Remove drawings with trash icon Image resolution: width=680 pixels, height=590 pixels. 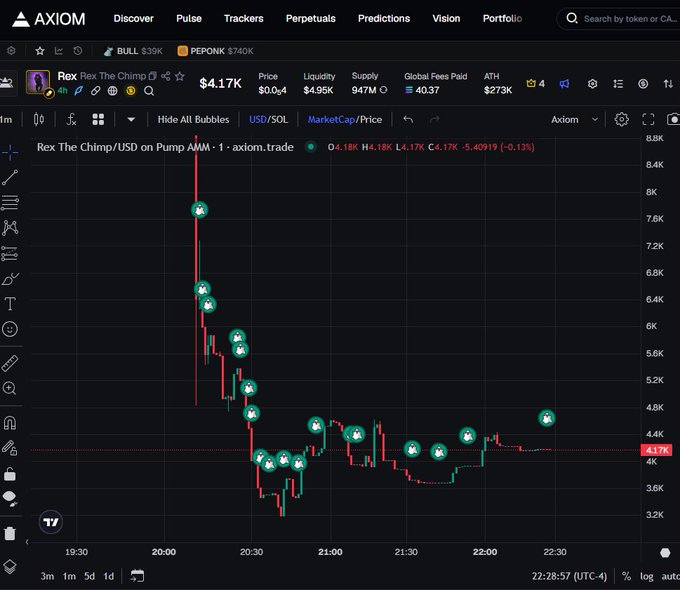(10, 533)
